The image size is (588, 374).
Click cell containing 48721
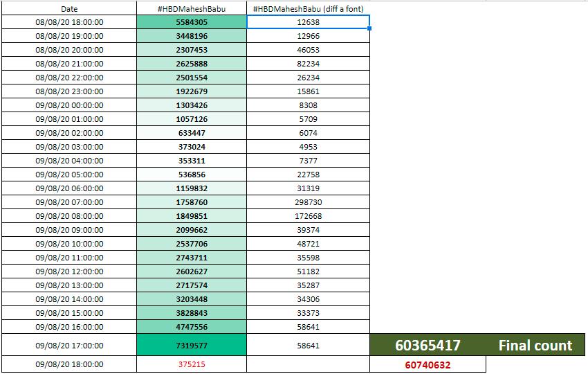(308, 244)
